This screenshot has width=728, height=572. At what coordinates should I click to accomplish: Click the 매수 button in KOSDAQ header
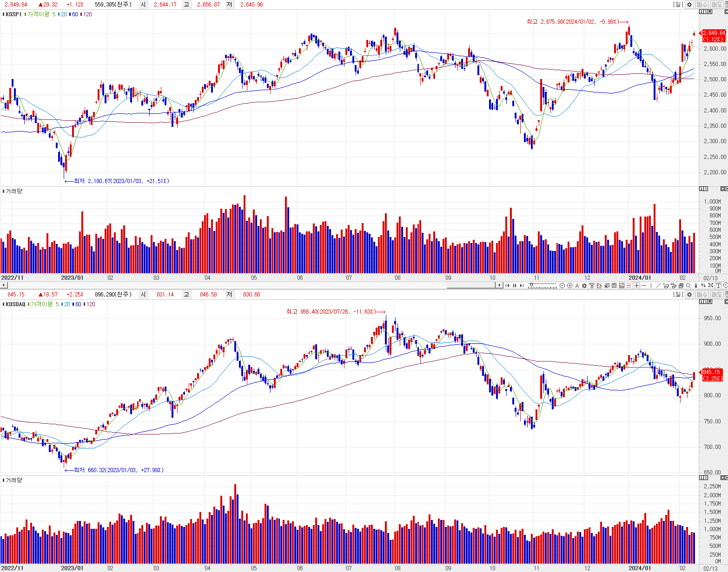tap(702, 295)
